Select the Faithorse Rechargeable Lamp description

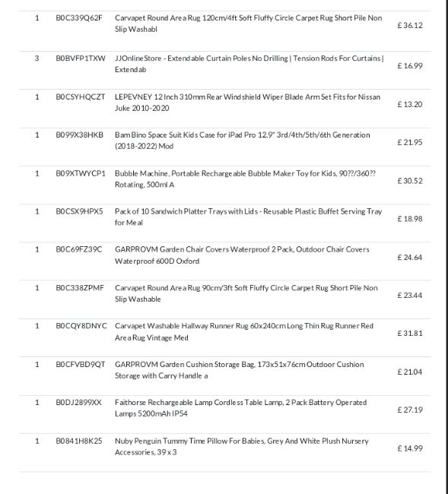[x=241, y=408]
